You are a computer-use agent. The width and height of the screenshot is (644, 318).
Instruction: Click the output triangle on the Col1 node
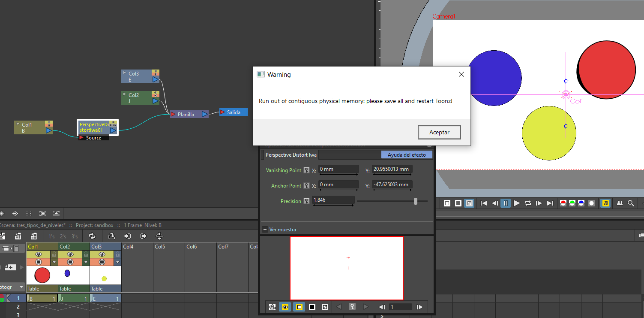tap(48, 130)
